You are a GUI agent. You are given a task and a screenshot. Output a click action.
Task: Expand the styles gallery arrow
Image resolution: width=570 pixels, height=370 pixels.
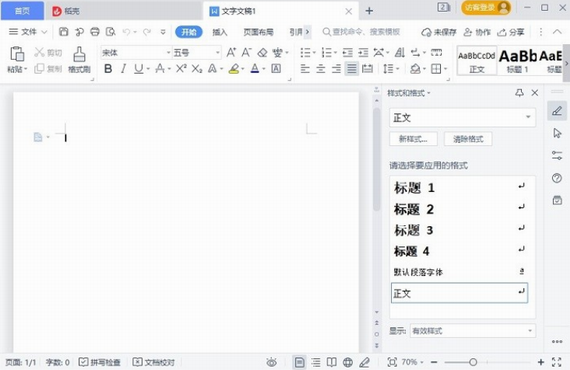[566, 63]
